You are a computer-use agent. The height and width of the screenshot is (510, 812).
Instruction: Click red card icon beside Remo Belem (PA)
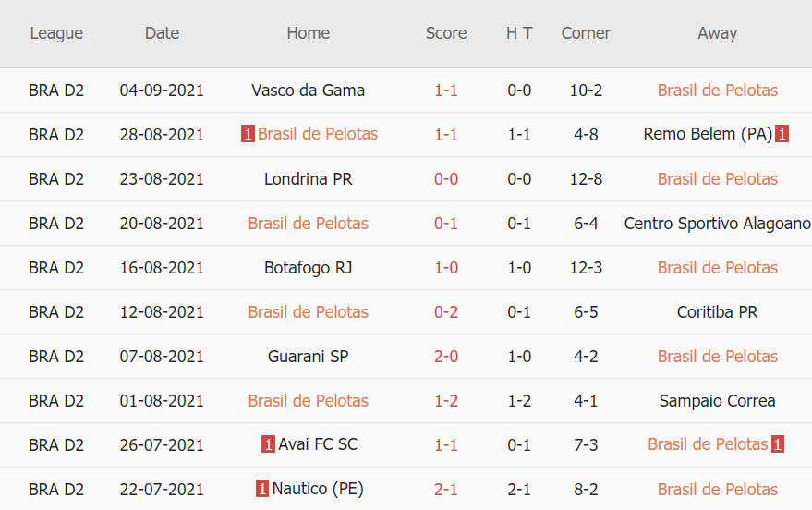tap(782, 134)
